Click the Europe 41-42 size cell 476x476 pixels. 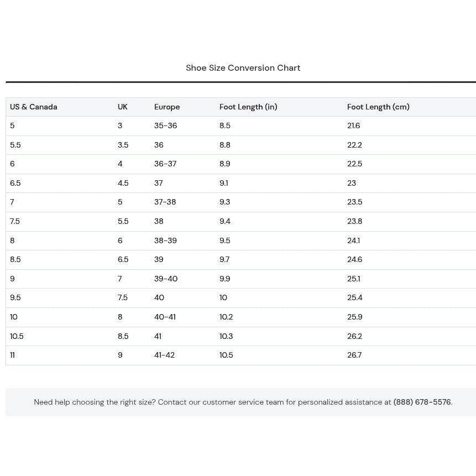pyautogui.click(x=164, y=355)
